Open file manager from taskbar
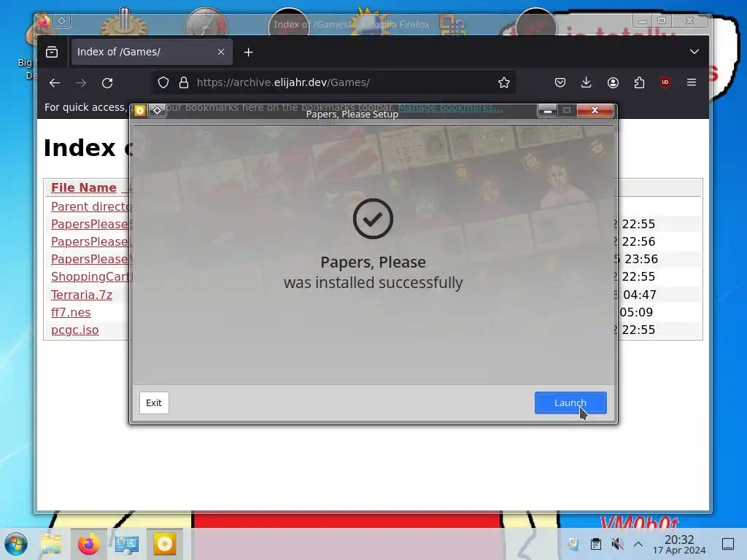This screenshot has height=560, width=747. click(x=51, y=544)
